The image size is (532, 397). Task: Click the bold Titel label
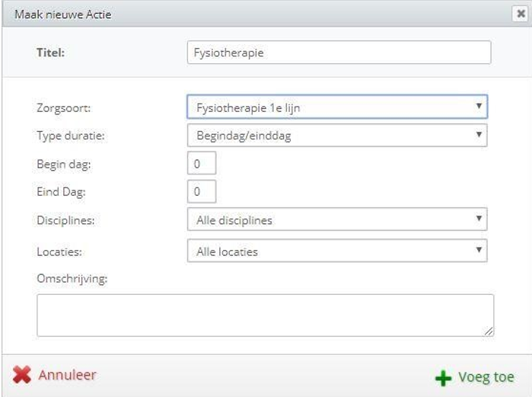coord(50,53)
